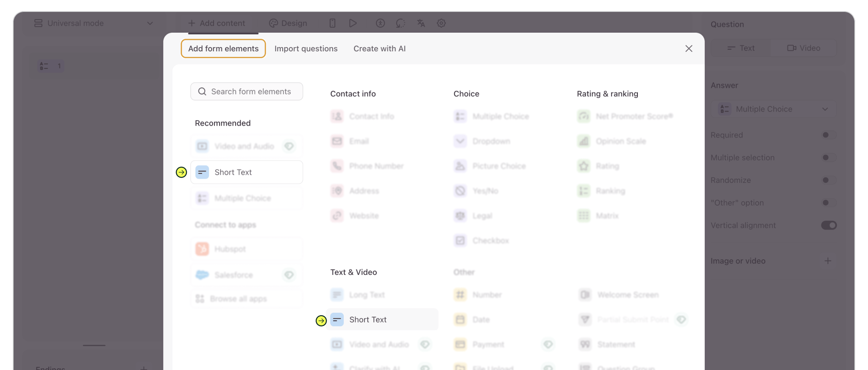Open the accessibility icon in top toolbar
The image size is (868, 370).
click(380, 23)
